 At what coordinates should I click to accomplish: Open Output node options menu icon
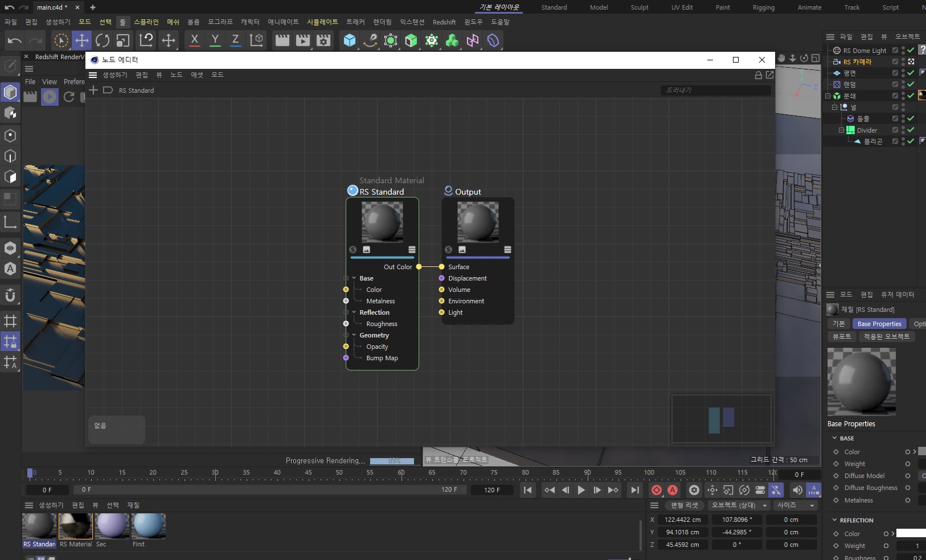507,250
